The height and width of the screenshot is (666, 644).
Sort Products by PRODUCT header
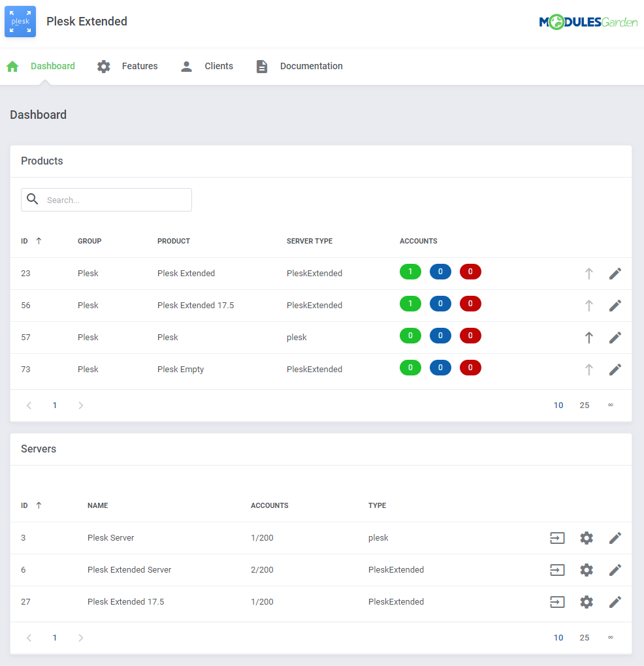[174, 241]
